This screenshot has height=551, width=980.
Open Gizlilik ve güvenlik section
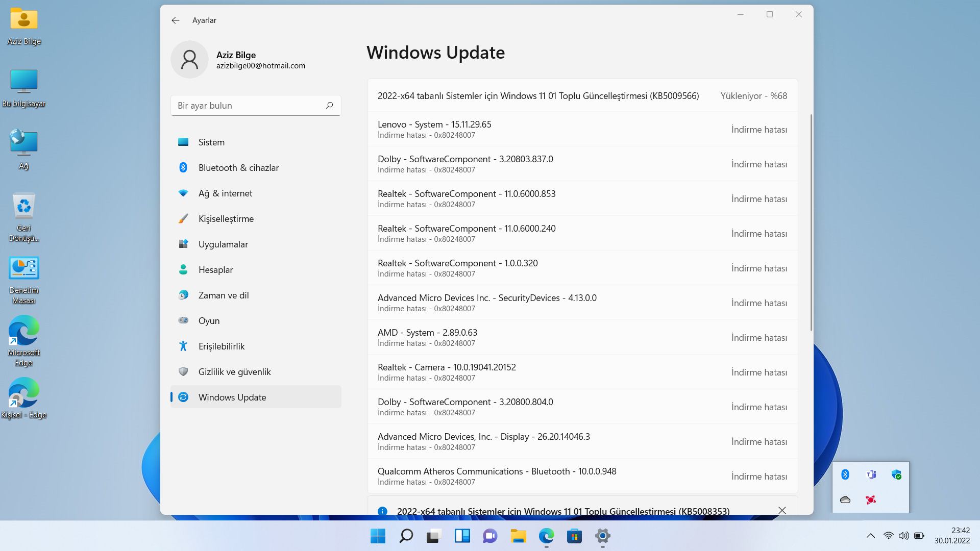(x=234, y=372)
